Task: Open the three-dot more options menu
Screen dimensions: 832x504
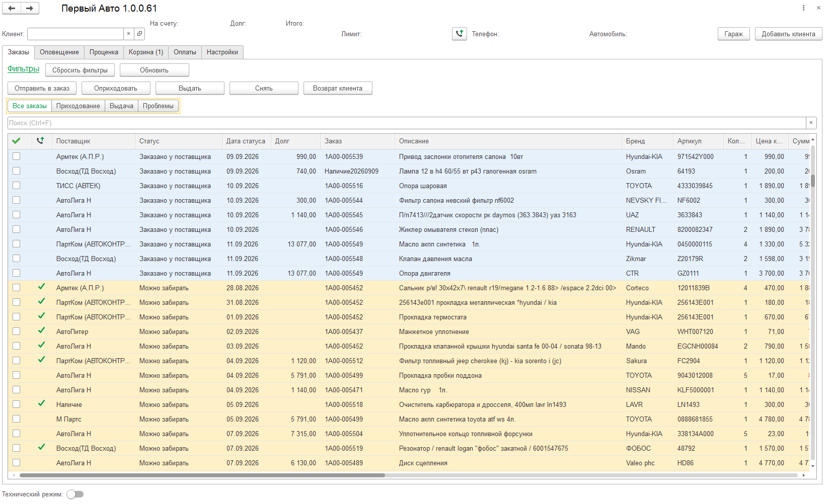Action: (x=803, y=8)
